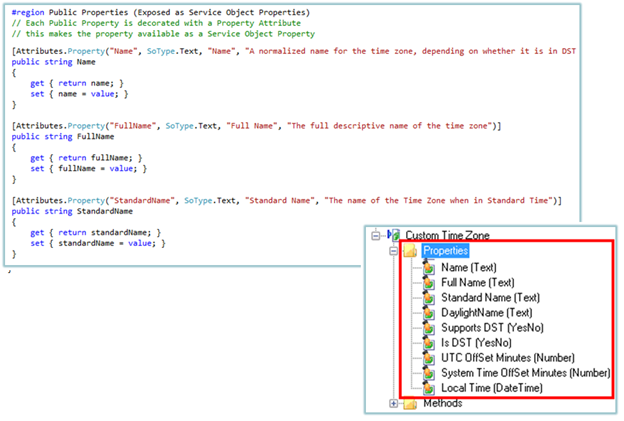Click the 'public string Name' declaration
The height and width of the screenshot is (421, 624).
click(x=53, y=62)
